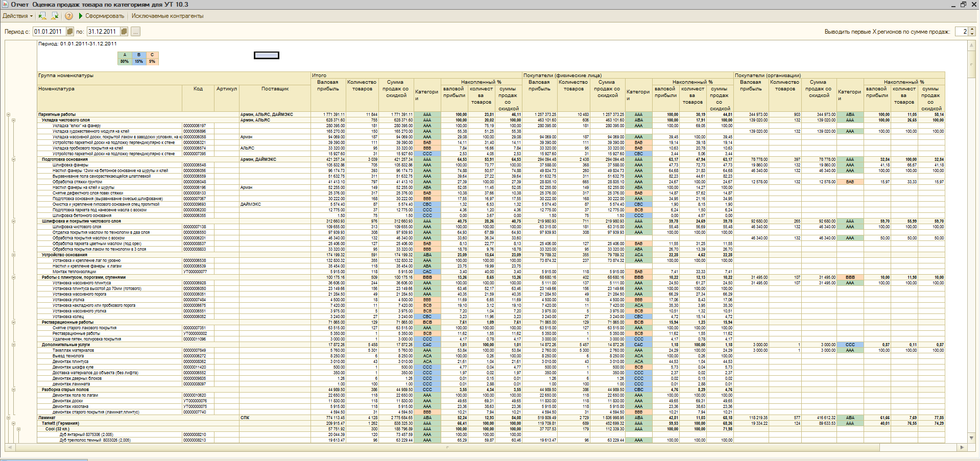Click the blue B 15% legend cell
980x461 pixels.
[x=138, y=58]
